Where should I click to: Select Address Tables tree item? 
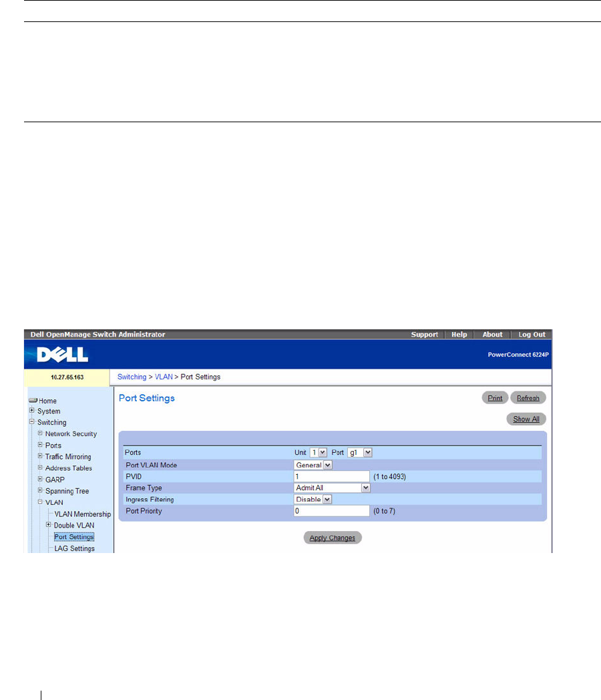[x=69, y=468]
